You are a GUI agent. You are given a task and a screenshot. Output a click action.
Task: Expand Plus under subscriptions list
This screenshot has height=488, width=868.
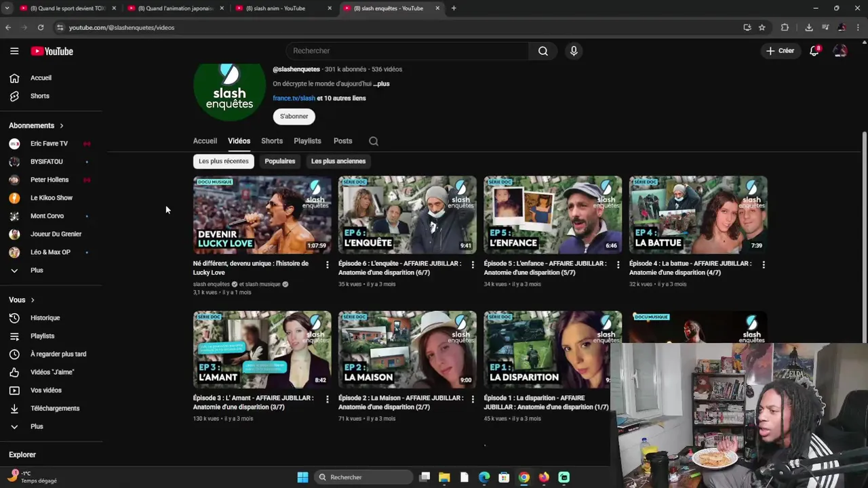pos(37,270)
